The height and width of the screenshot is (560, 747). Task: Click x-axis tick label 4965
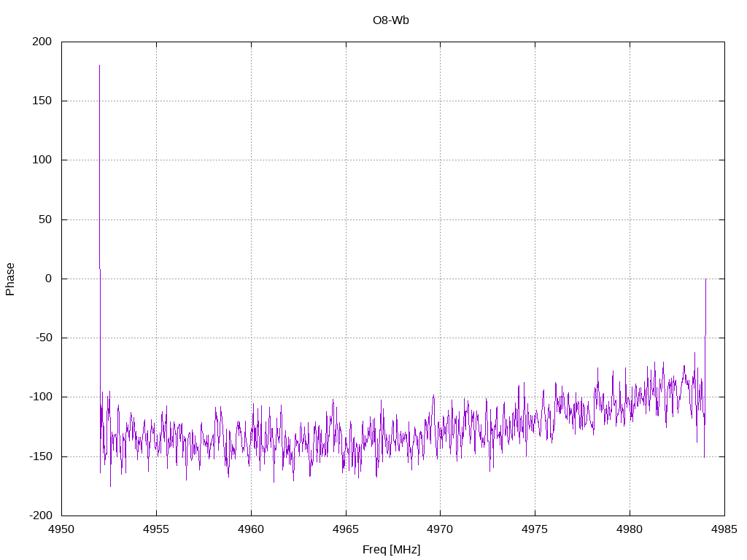(x=346, y=529)
